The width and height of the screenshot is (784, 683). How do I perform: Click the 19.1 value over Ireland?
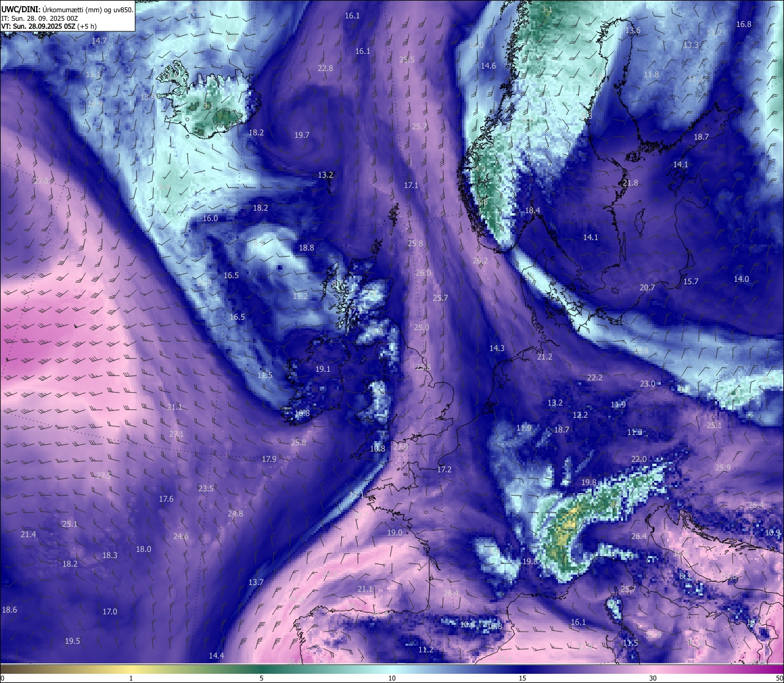click(x=323, y=369)
